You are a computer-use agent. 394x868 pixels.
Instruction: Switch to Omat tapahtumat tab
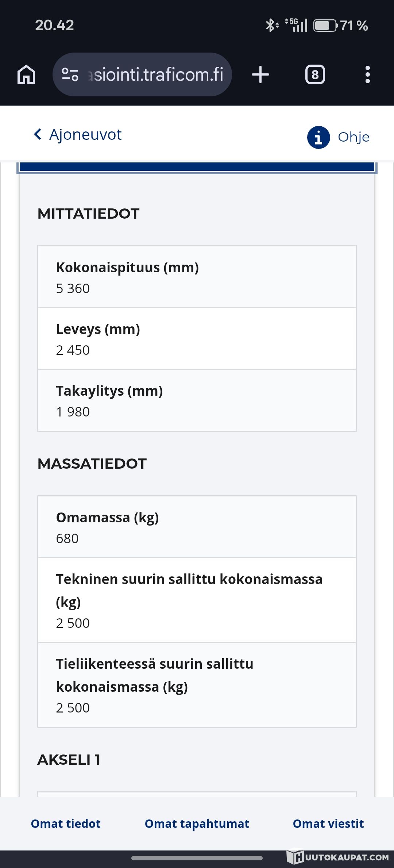click(197, 823)
